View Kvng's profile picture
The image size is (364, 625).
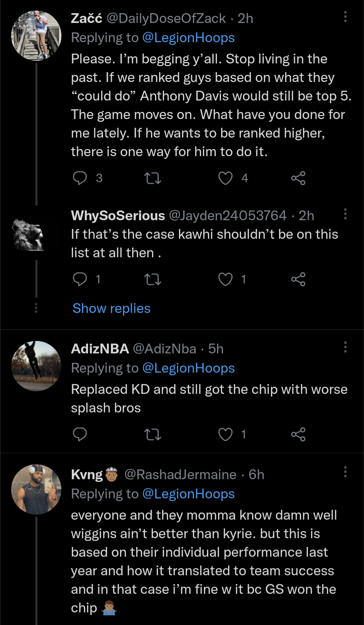tap(36, 489)
